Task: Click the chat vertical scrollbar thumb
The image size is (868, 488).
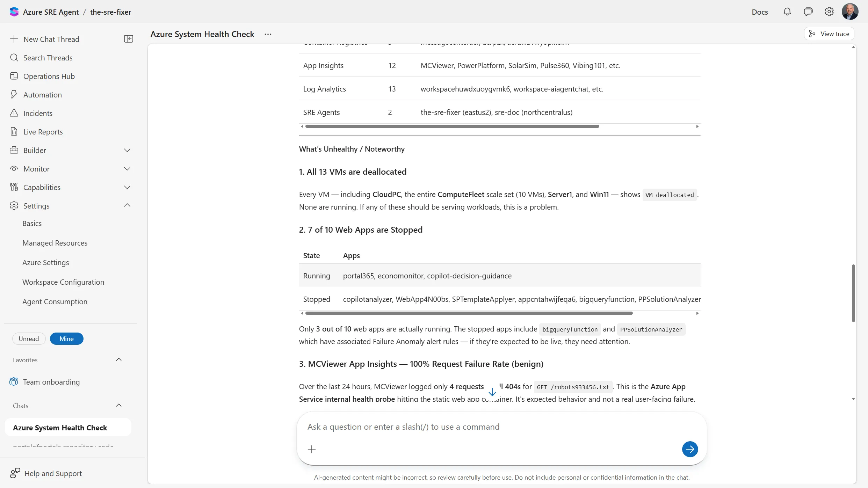Action: tap(853, 293)
